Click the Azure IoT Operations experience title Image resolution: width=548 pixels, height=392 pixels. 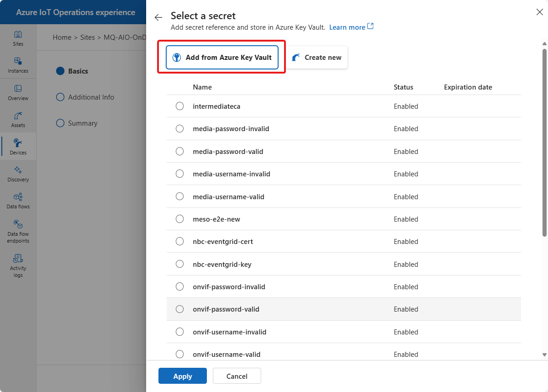click(x=76, y=12)
